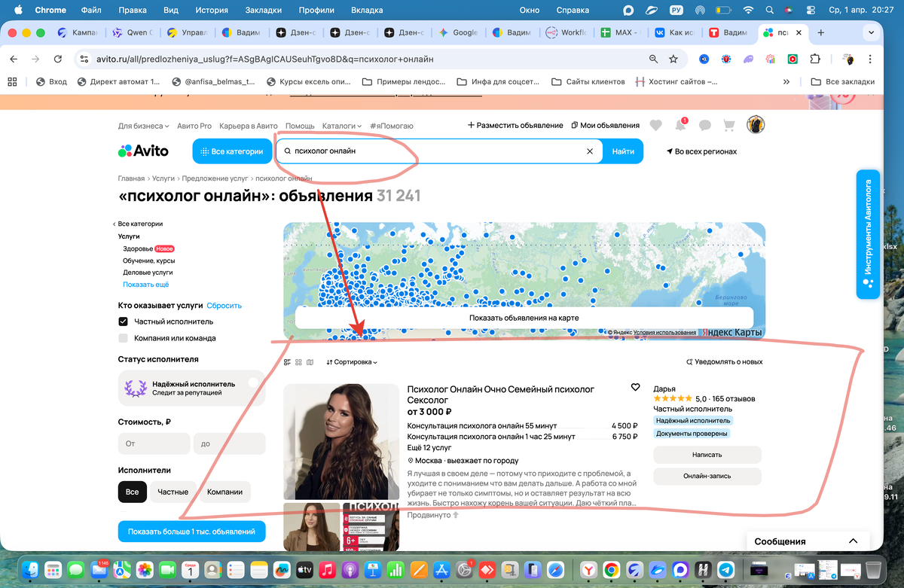Select the Частные executors filter chip
The image size is (904, 588).
point(173,492)
